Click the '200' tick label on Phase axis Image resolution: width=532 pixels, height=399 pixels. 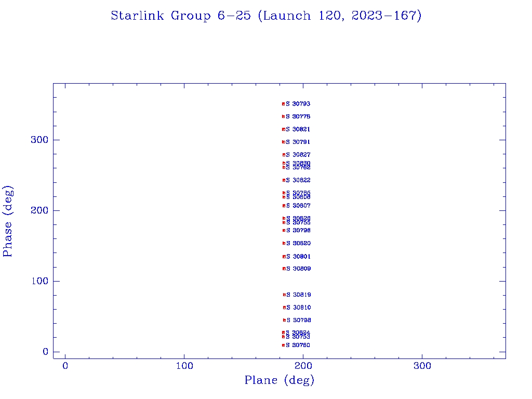click(x=39, y=210)
